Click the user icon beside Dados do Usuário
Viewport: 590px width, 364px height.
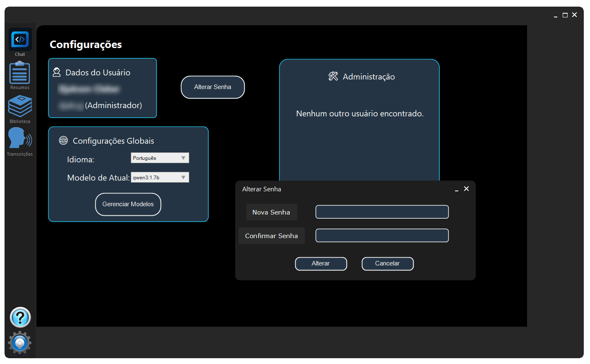point(57,72)
